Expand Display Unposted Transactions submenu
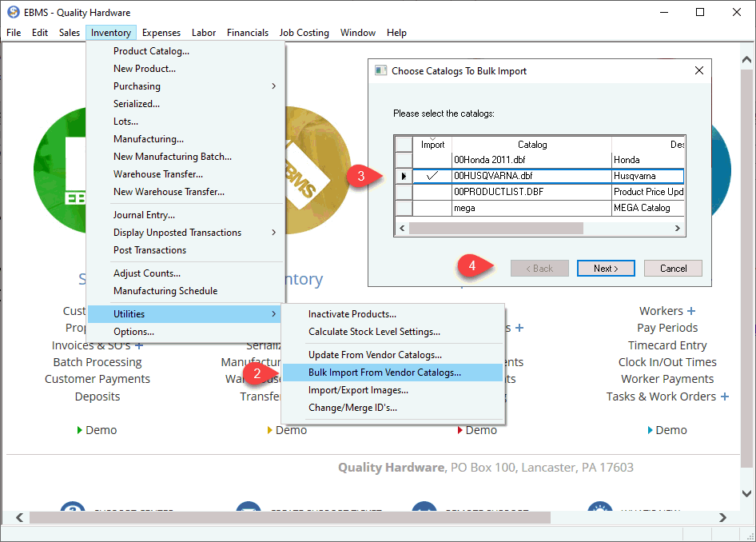This screenshot has width=756, height=542. click(274, 233)
